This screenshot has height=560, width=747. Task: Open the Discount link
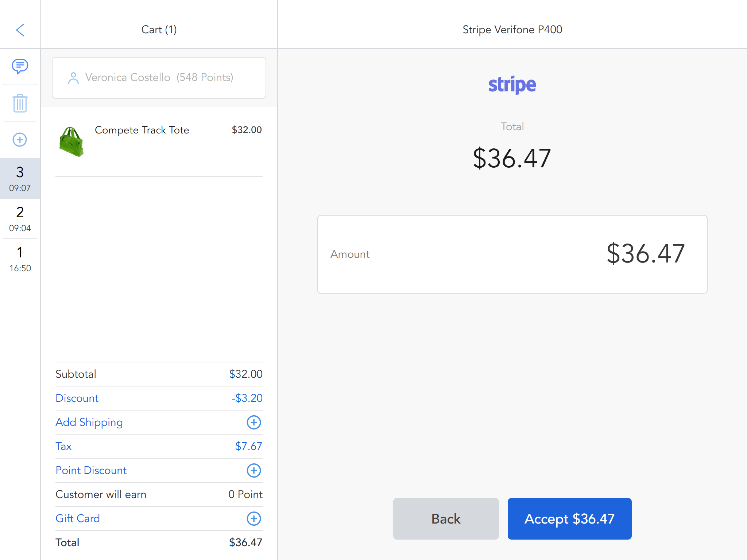coord(77,398)
